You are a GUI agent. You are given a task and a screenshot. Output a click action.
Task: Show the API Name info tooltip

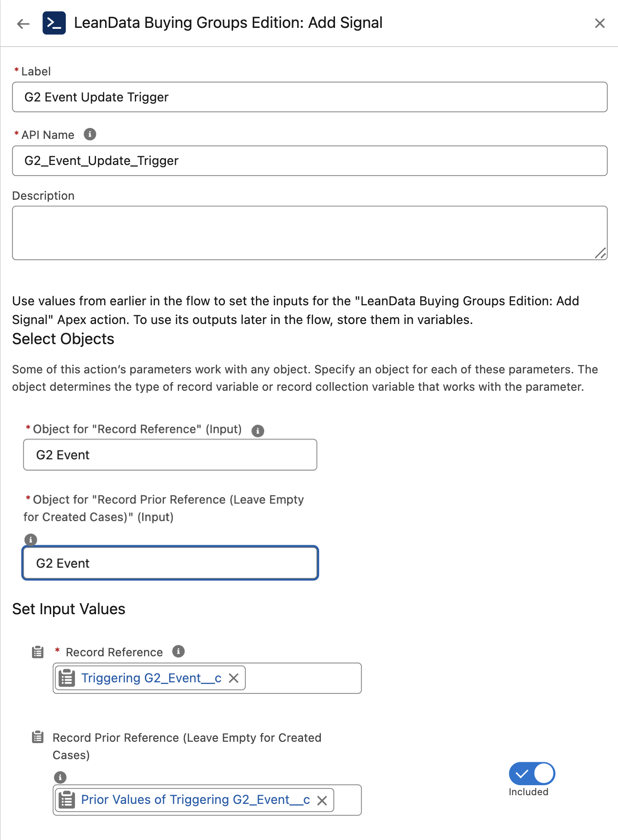click(90, 134)
